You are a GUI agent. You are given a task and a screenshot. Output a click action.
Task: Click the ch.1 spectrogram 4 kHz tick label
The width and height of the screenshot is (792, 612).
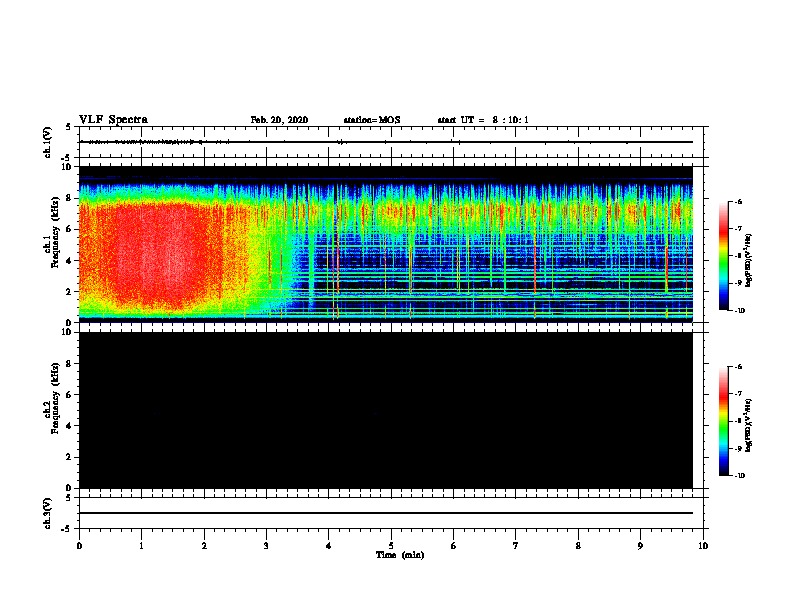69,261
